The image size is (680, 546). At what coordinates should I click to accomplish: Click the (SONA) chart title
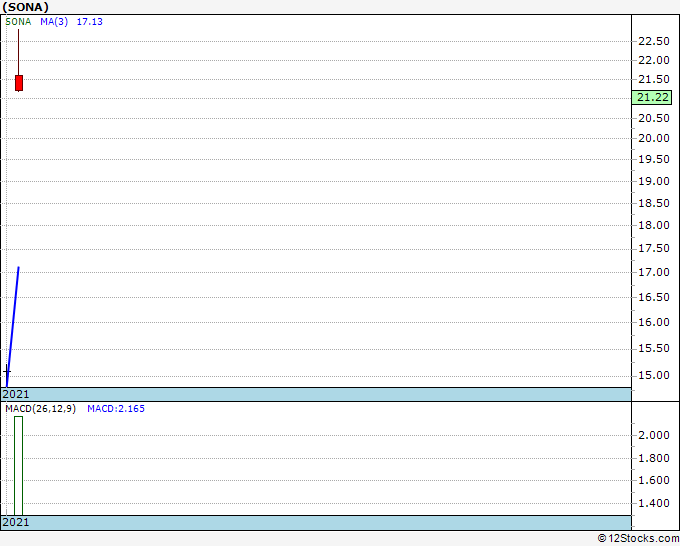click(x=26, y=7)
